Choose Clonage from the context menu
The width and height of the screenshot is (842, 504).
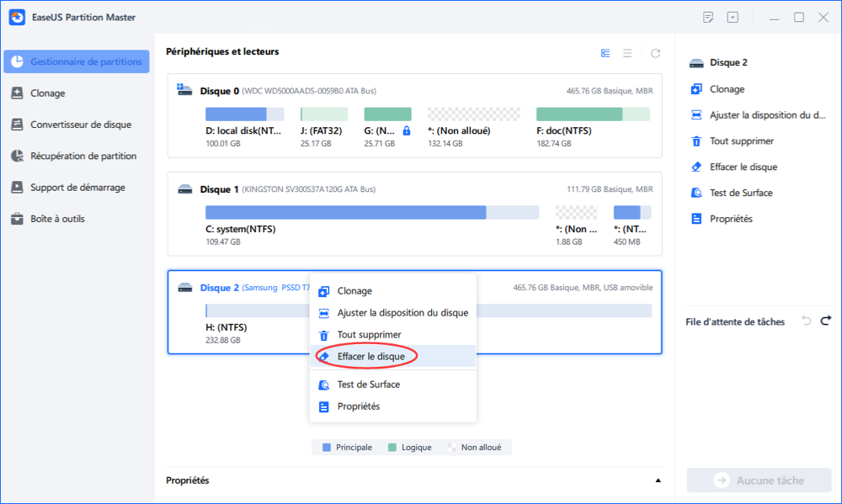393,291
